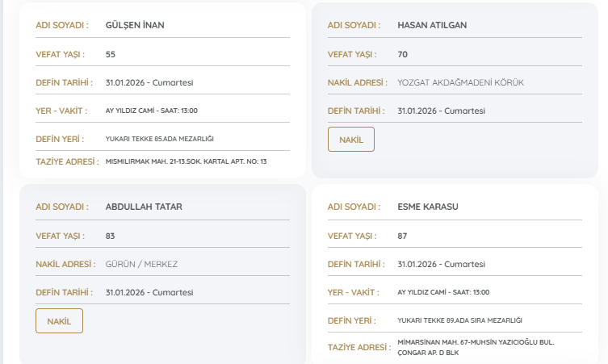
Task: Select the name Gülşen İnan
Action: tap(135, 24)
